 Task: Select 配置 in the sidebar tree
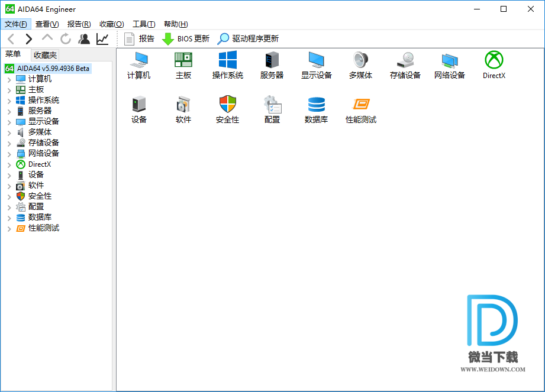(x=36, y=206)
